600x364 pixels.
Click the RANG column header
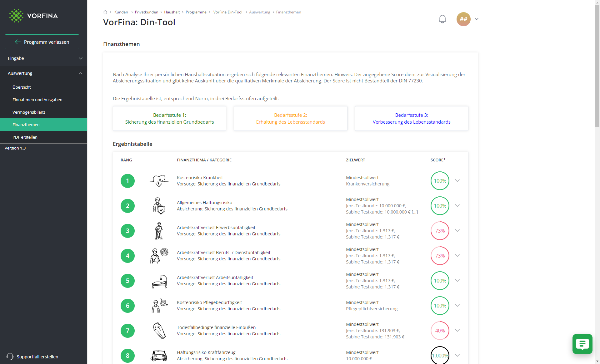pyautogui.click(x=126, y=160)
